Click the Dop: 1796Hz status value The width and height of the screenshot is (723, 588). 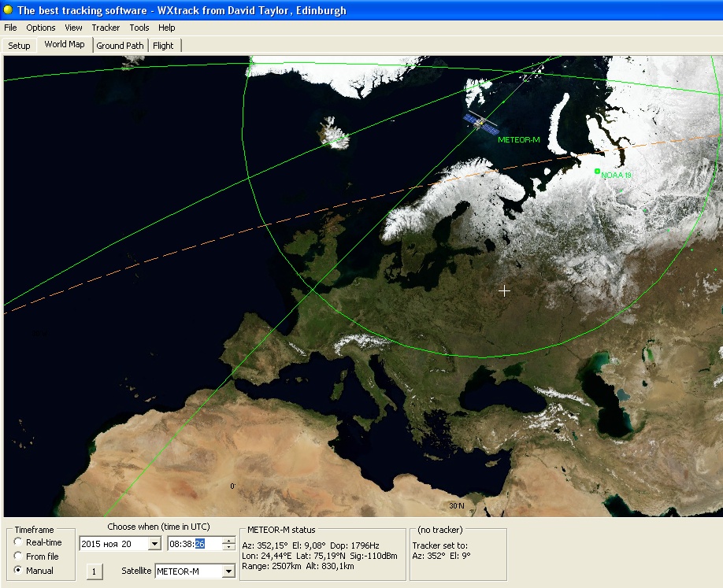tap(355, 545)
